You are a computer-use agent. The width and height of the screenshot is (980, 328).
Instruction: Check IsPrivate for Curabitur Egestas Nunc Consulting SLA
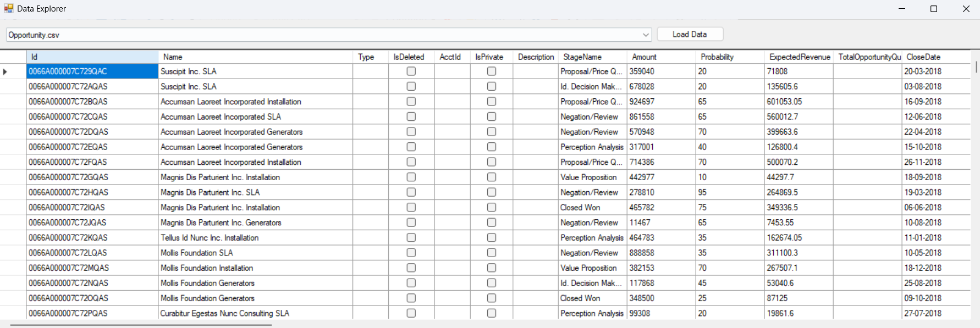pos(491,313)
